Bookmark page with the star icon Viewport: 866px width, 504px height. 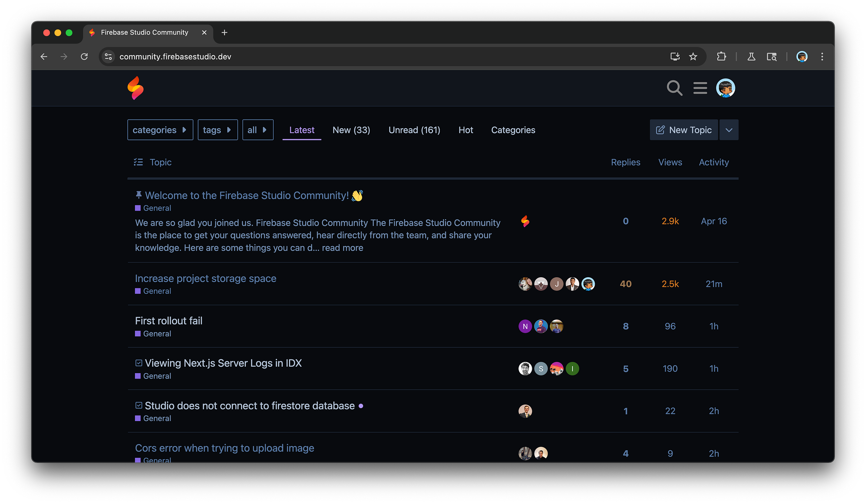pyautogui.click(x=693, y=57)
